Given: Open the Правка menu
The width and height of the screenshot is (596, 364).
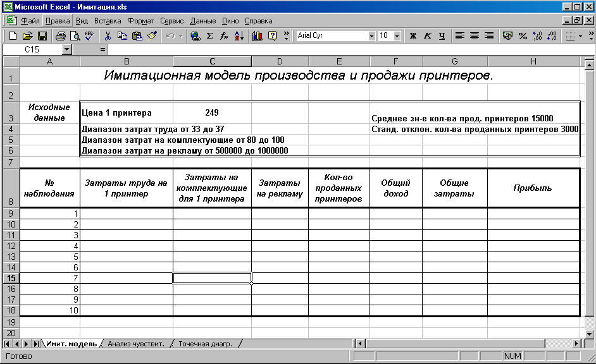Looking at the screenshot, I should [x=58, y=21].
